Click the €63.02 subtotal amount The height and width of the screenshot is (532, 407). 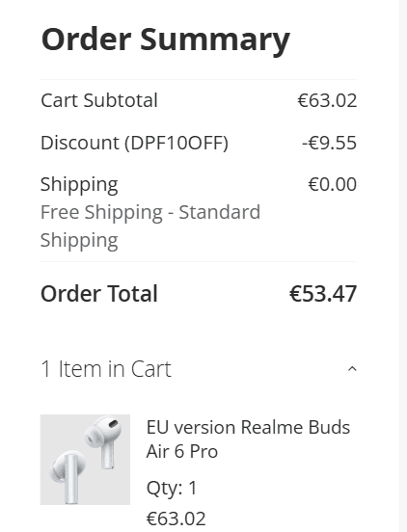(327, 100)
